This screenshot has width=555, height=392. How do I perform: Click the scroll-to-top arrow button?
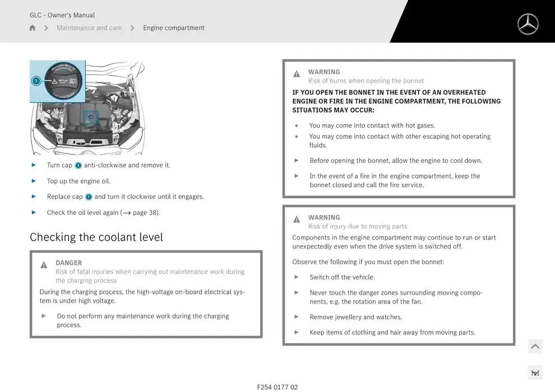click(535, 347)
